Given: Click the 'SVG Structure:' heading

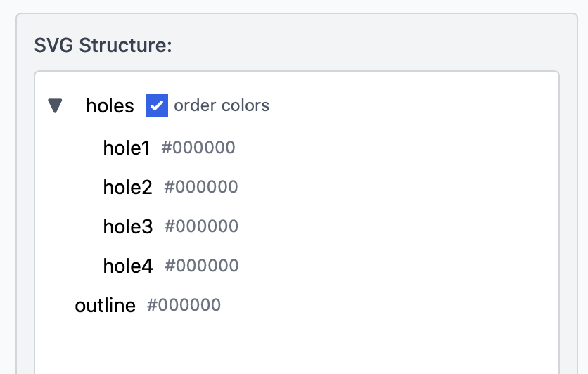Looking at the screenshot, I should [x=103, y=46].
